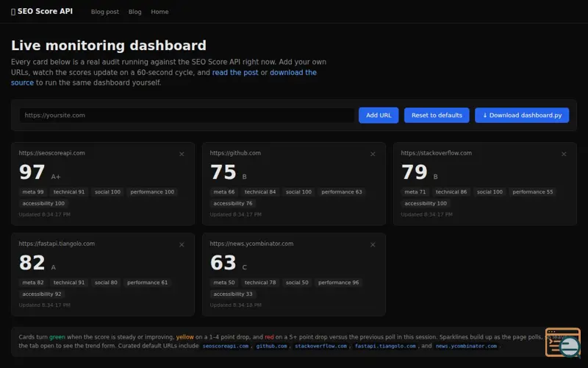Viewport: 588px width, 368px height.
Task: Click the 'accessibility 92' chip
Action: tap(42, 294)
